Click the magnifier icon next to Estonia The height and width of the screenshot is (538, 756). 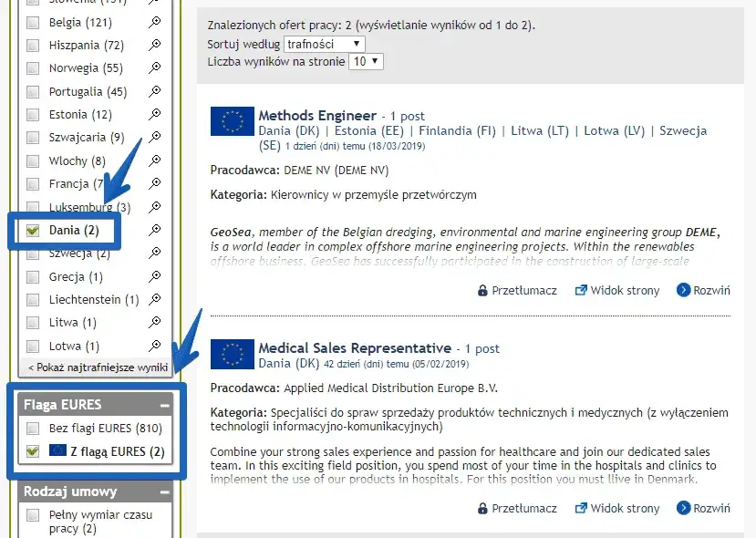click(155, 115)
